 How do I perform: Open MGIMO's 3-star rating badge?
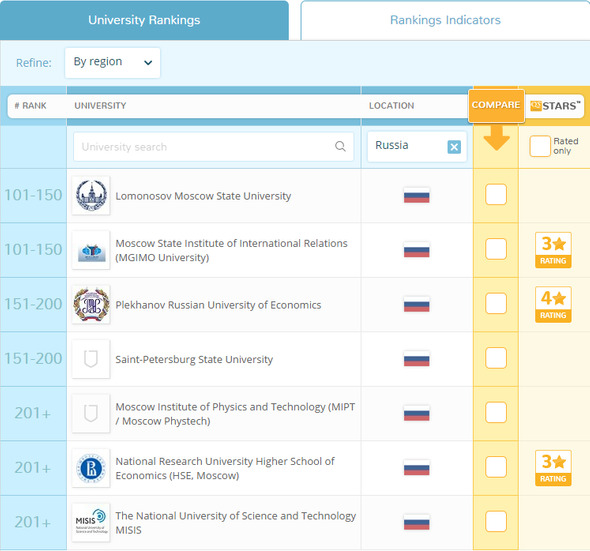(553, 250)
